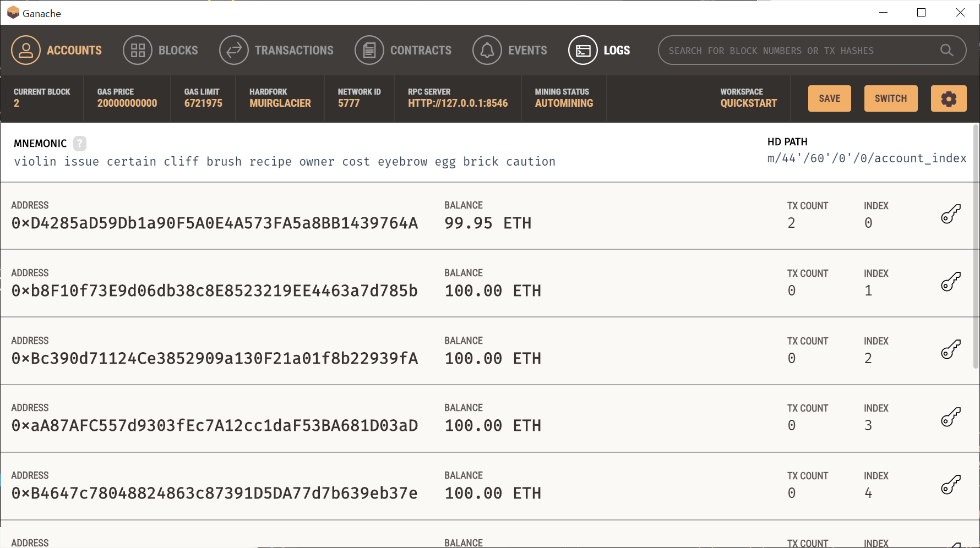Viewport: 980px width, 548px height.
Task: Click the QUICKSTART workspace name
Action: (x=749, y=103)
